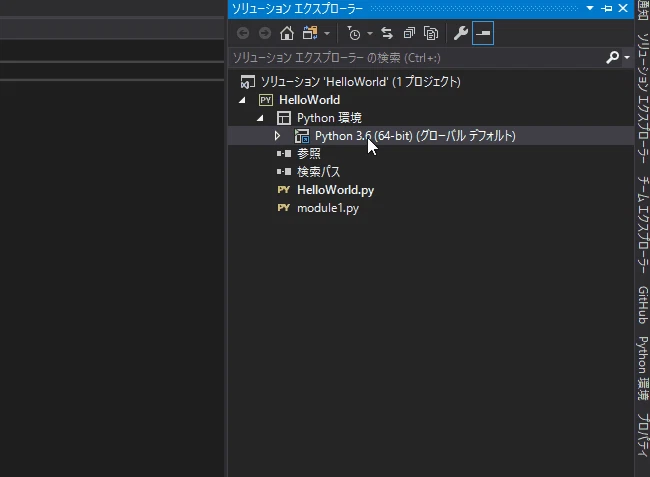The height and width of the screenshot is (477, 650).
Task: Open Solution Explorer window position dropdown
Action: 590,8
